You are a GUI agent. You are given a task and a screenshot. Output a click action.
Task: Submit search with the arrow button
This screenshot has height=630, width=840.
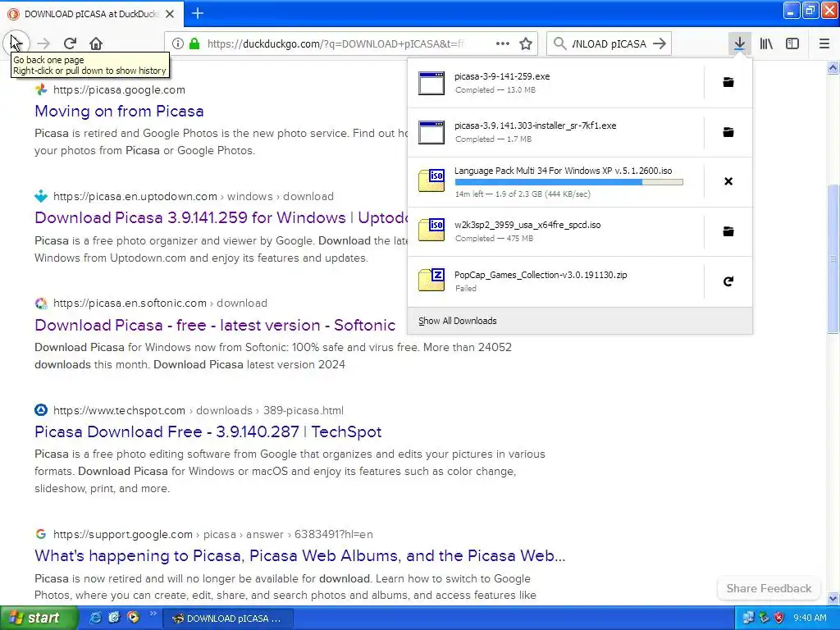[x=660, y=43]
